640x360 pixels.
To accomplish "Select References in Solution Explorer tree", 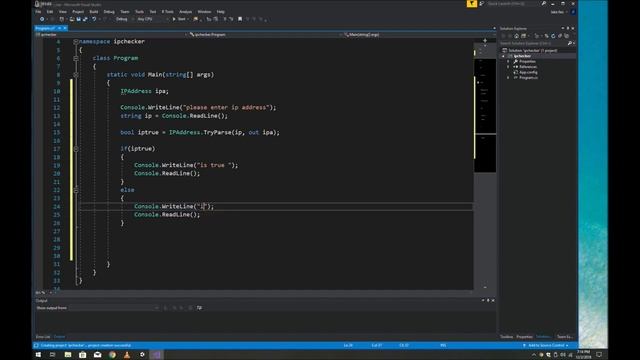I will tap(527, 67).
